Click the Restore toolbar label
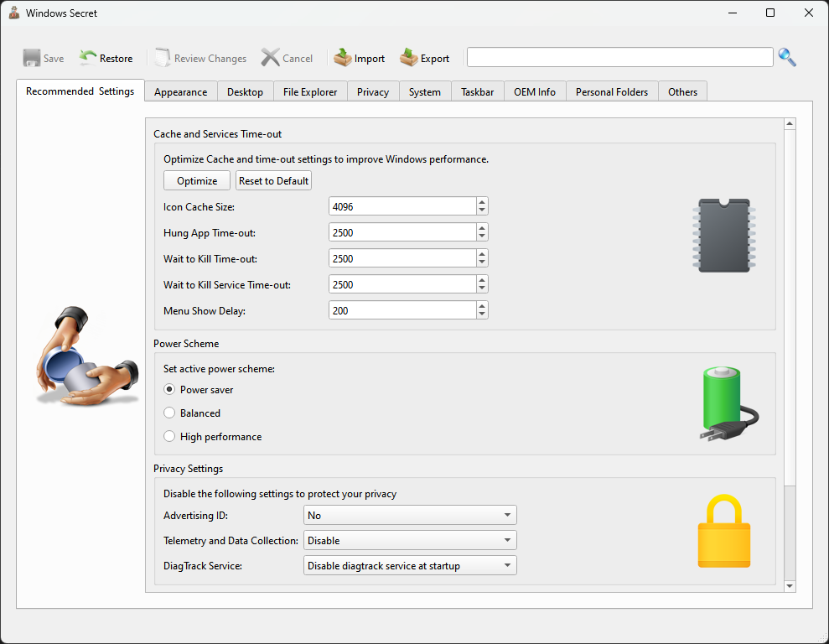The height and width of the screenshot is (644, 829). point(117,58)
